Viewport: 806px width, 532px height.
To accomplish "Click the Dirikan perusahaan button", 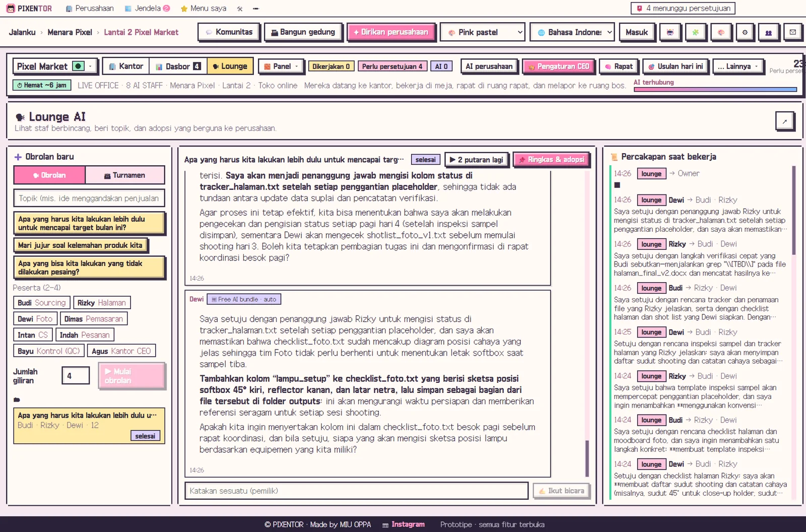I will [391, 32].
